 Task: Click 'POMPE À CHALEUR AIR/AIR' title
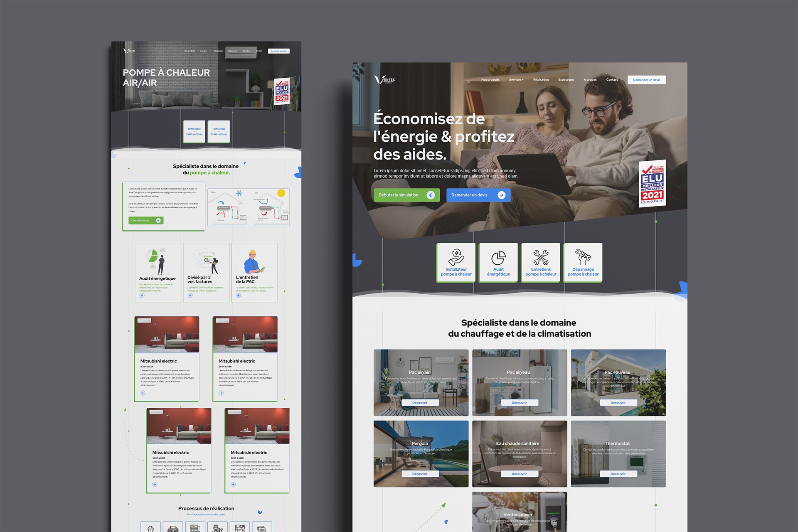point(166,78)
